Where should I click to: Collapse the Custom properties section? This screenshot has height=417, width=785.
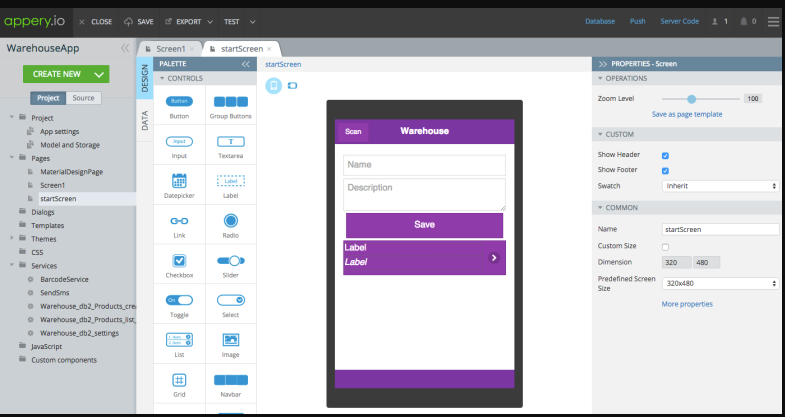[x=600, y=135]
